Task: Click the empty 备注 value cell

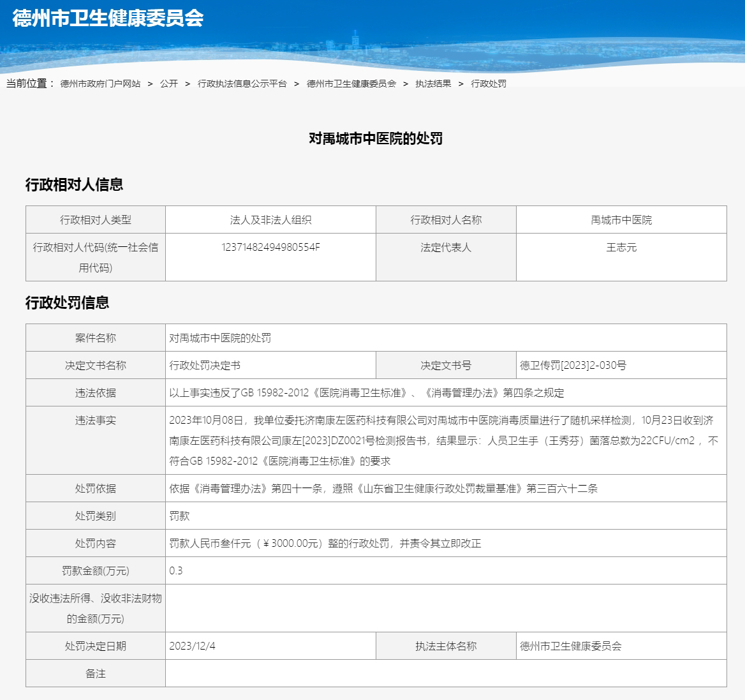Action: pyautogui.click(x=445, y=673)
